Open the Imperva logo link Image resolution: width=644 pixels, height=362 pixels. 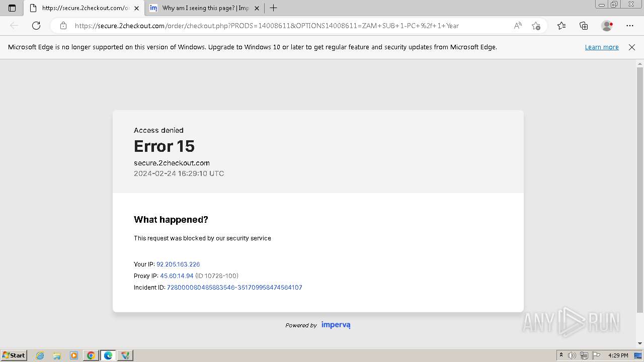click(336, 325)
